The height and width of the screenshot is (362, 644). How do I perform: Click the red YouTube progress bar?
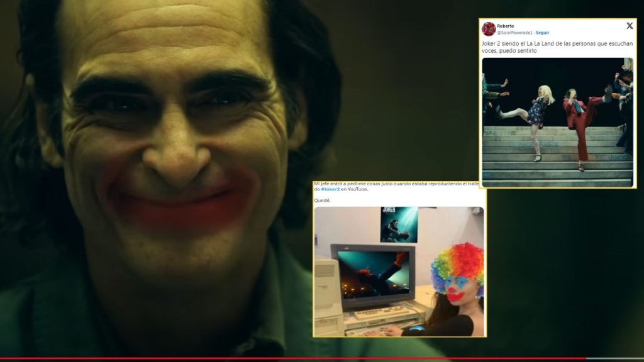252,358
